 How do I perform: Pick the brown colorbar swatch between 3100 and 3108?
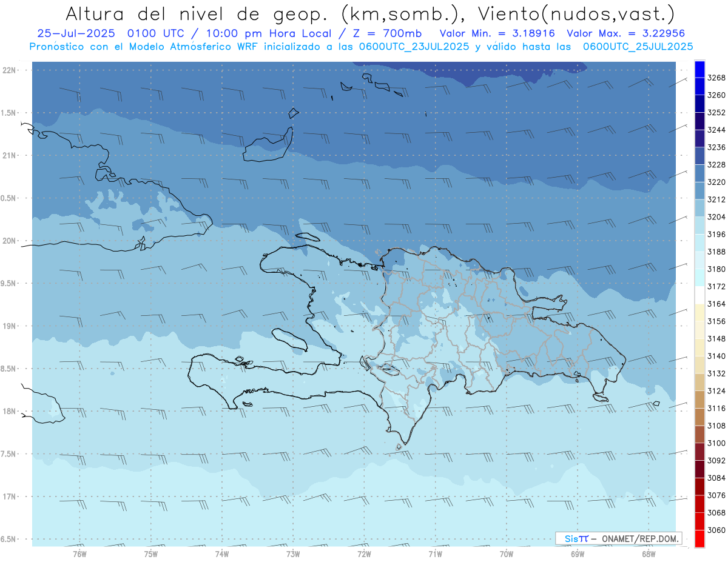click(x=699, y=434)
